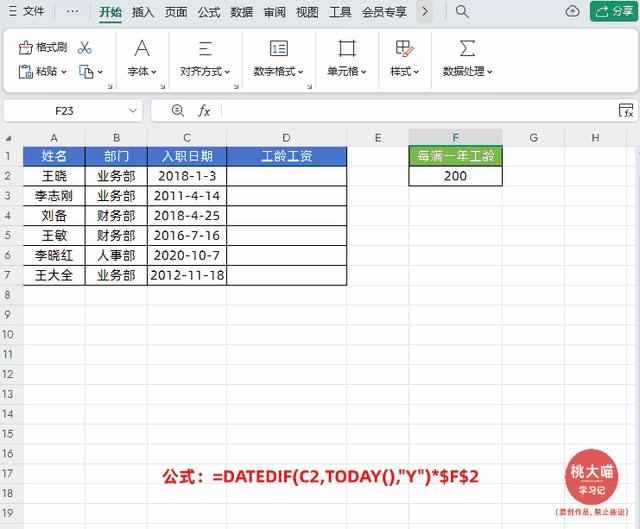640x529 pixels.
Task: Click name cell 刘备
Action: tap(54, 216)
